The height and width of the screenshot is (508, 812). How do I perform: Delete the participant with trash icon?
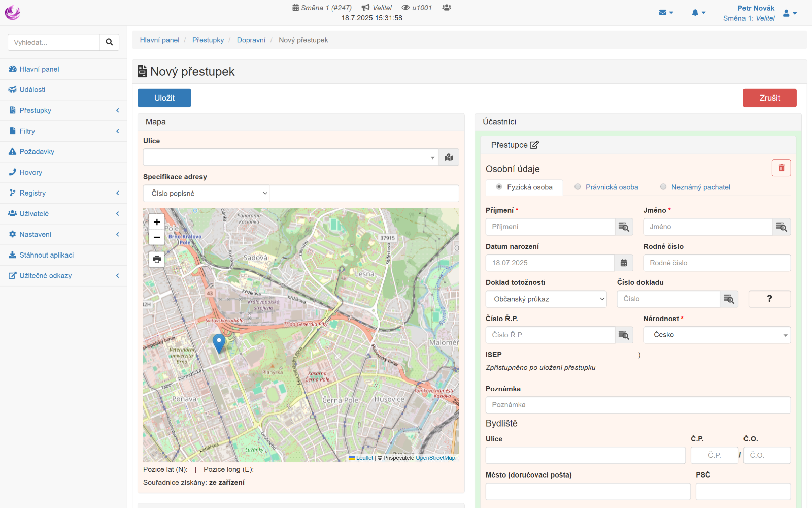tap(781, 168)
